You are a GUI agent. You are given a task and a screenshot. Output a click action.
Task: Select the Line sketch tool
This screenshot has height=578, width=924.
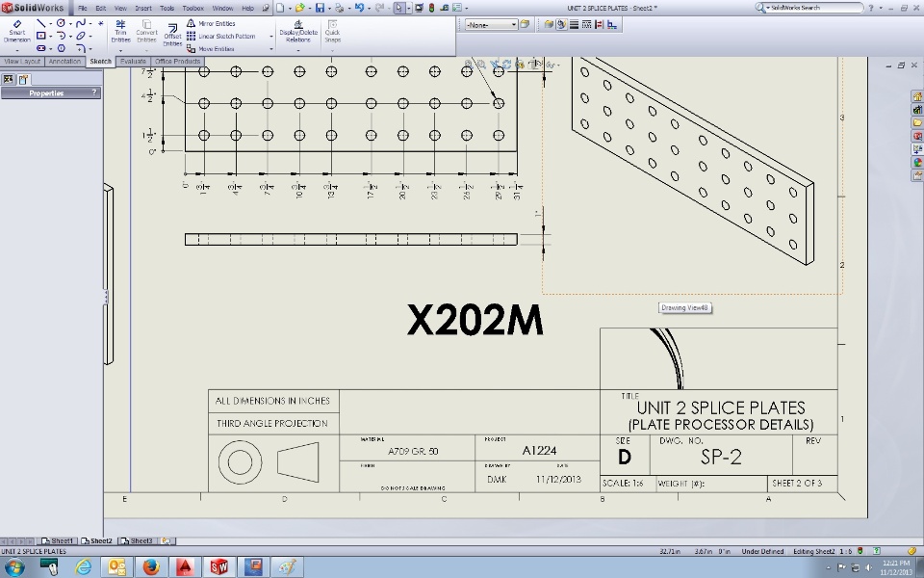coord(40,23)
